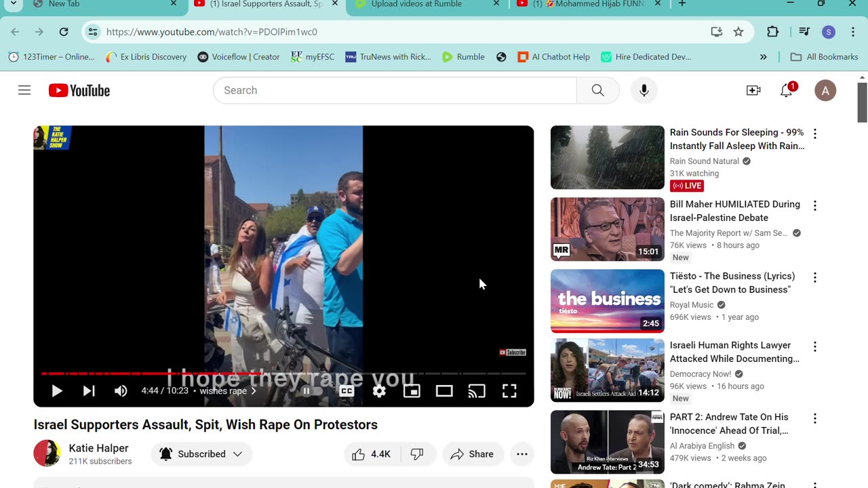Open The Majority Report channel link
868x488 pixels.
tap(729, 233)
